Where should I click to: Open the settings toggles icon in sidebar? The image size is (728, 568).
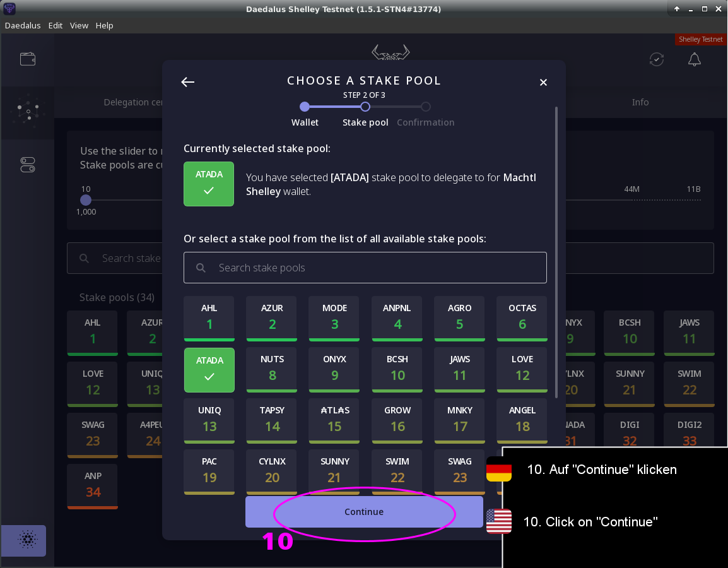click(28, 165)
